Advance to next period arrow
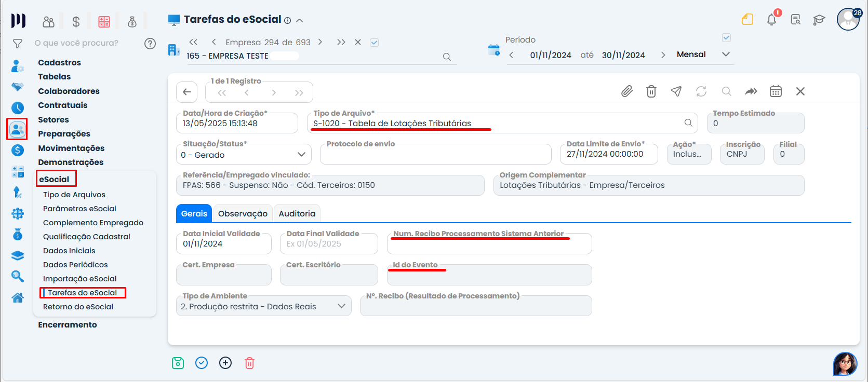Viewport: 868px width, 382px height. [x=663, y=55]
